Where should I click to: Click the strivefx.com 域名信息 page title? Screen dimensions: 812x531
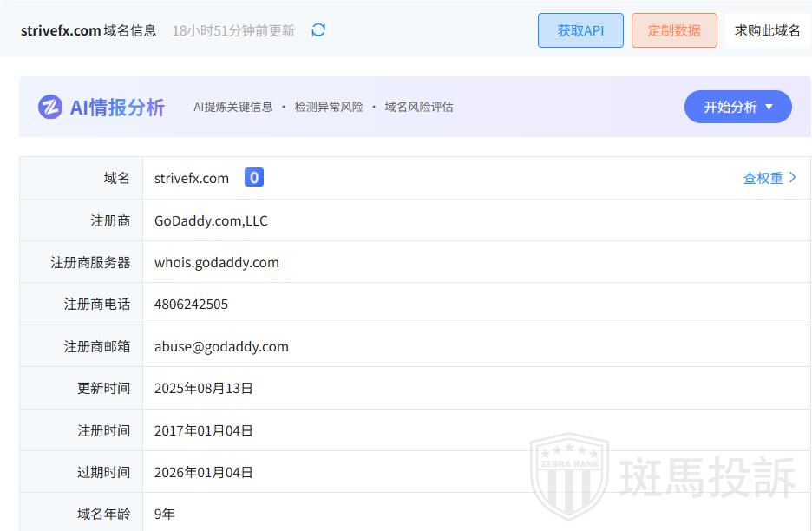click(x=88, y=30)
